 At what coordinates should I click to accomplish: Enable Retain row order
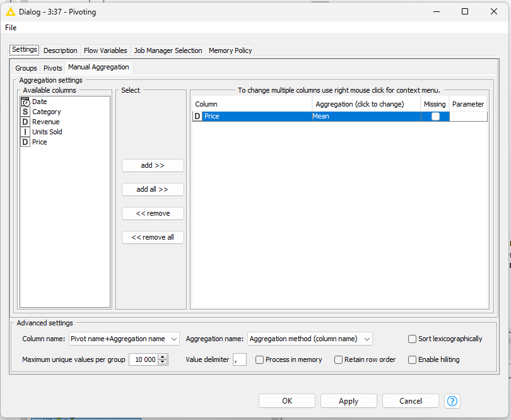338,359
